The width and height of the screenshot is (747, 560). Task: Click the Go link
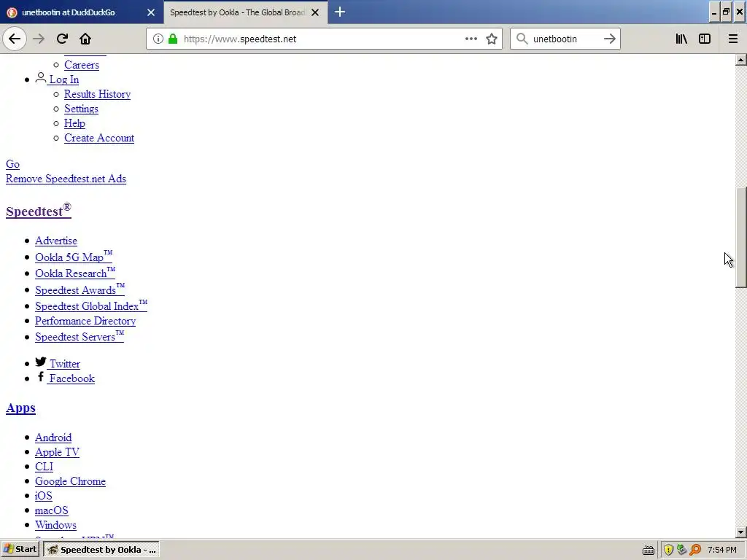click(12, 164)
